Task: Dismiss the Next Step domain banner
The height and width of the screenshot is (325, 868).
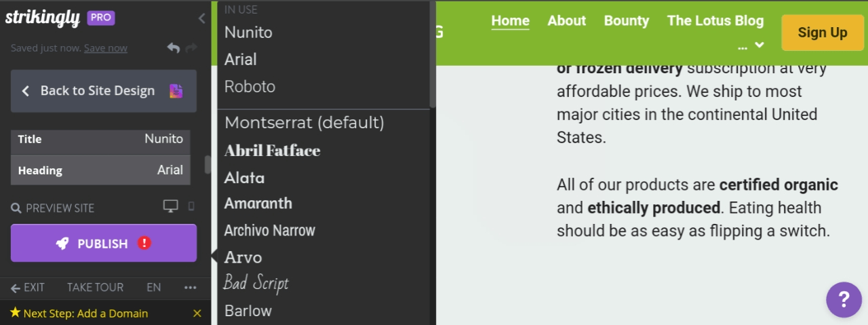Action: click(x=197, y=313)
